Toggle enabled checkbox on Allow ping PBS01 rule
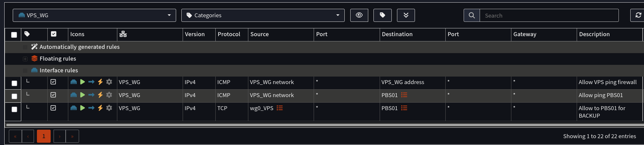This screenshot has width=644, height=145. 53,95
